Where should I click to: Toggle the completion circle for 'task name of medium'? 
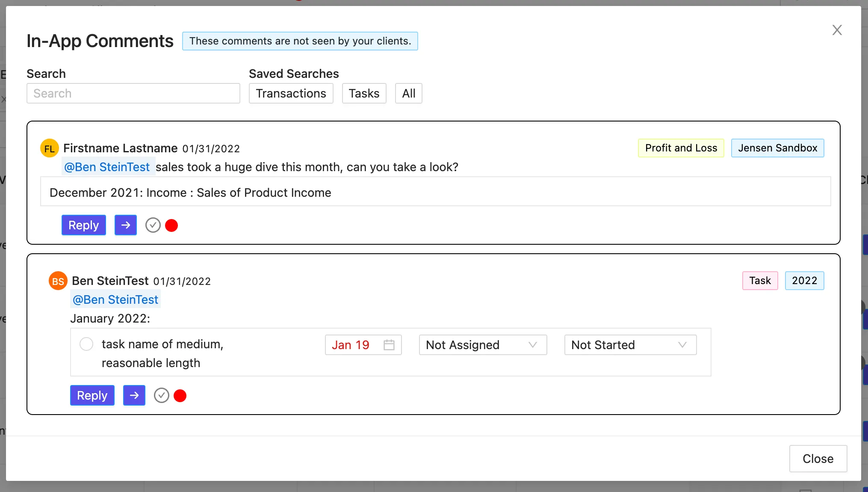tap(86, 344)
